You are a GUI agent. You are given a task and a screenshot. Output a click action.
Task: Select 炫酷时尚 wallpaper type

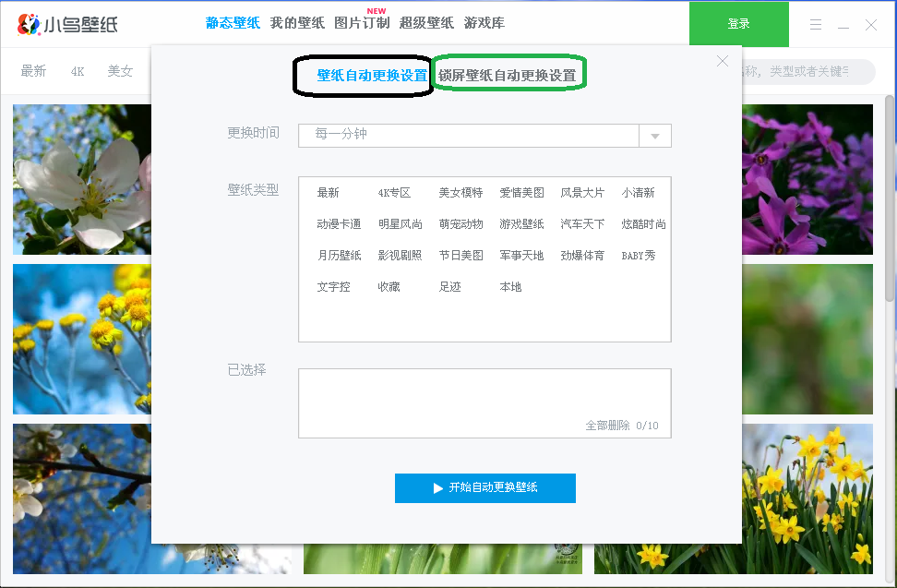[643, 224]
